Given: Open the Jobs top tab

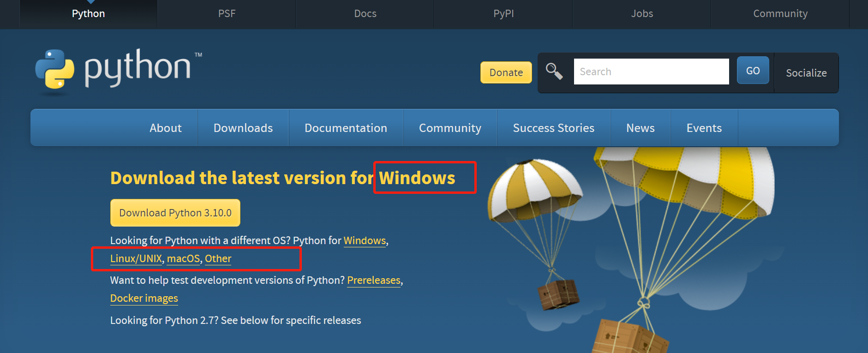Looking at the screenshot, I should click(x=642, y=14).
